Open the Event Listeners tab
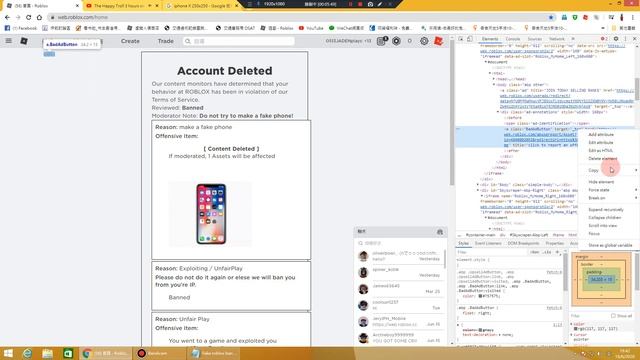640x360 pixels. click(x=488, y=243)
